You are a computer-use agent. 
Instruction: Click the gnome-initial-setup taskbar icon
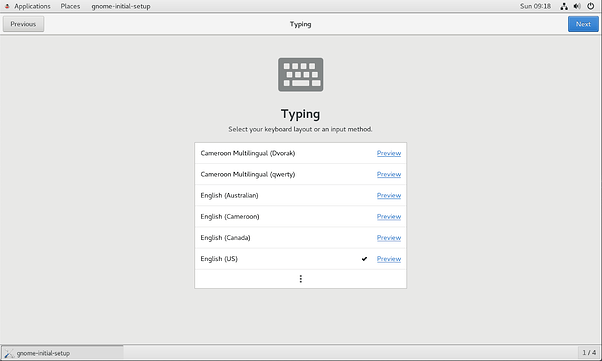(x=9, y=353)
